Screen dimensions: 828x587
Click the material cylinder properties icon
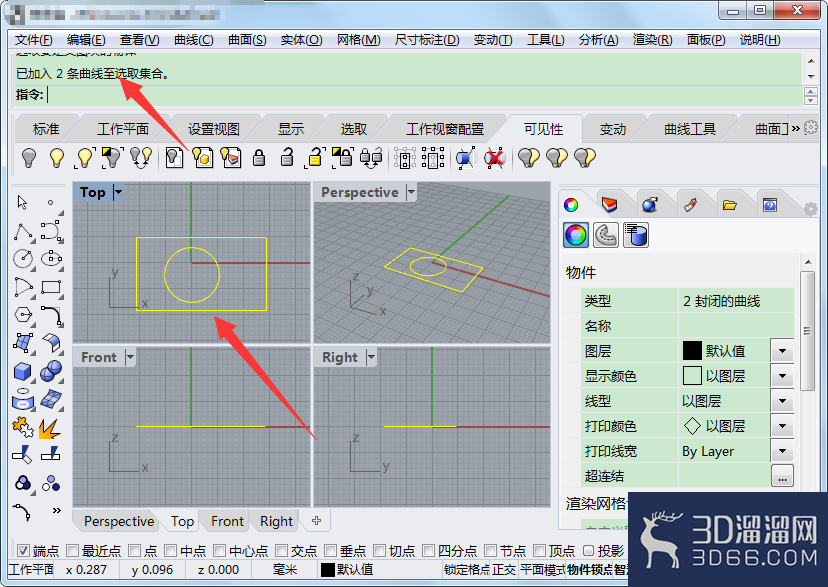point(636,235)
